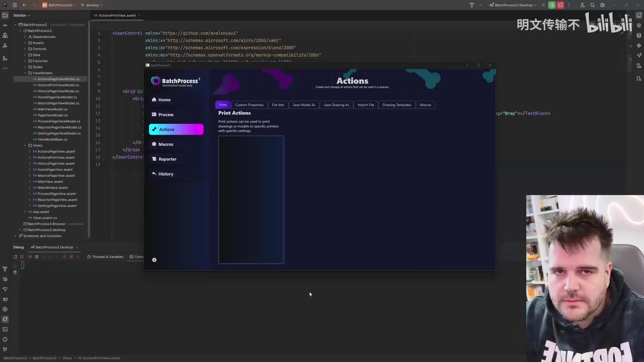
Task: Go to History in BatchProcess sidebar
Action: pos(176,174)
